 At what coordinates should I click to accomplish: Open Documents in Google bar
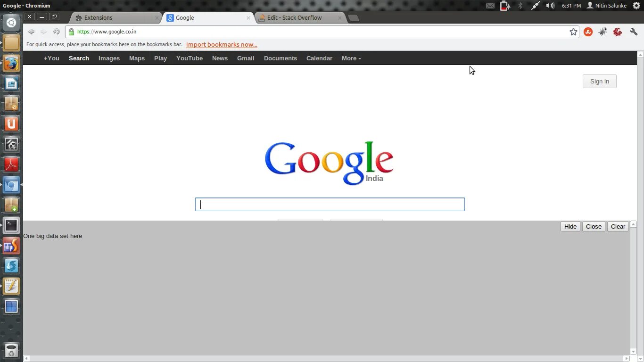coord(281,58)
